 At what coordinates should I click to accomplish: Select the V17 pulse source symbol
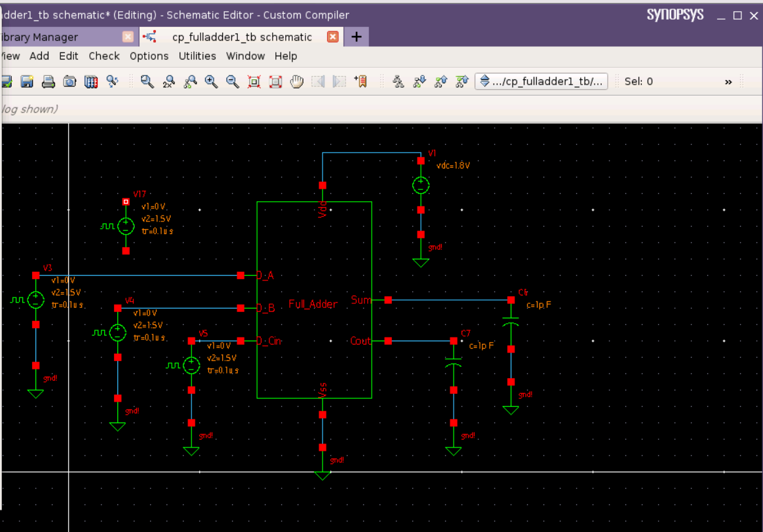(125, 226)
